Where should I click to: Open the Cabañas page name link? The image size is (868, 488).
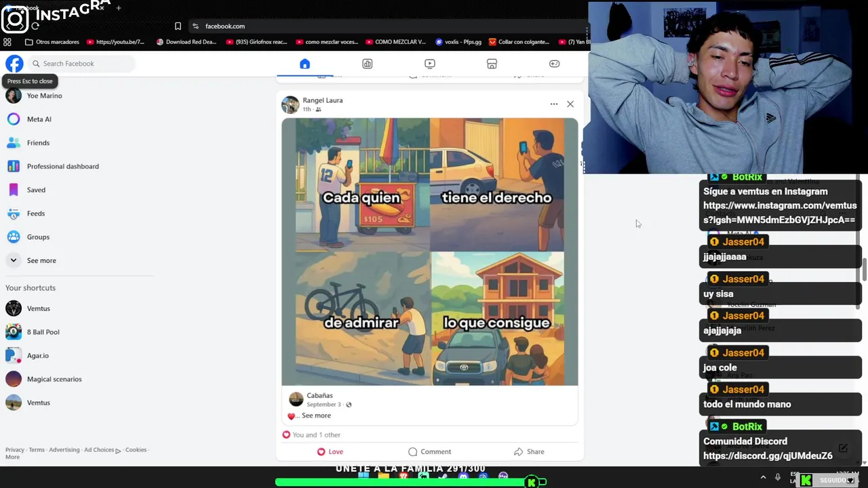(x=319, y=395)
